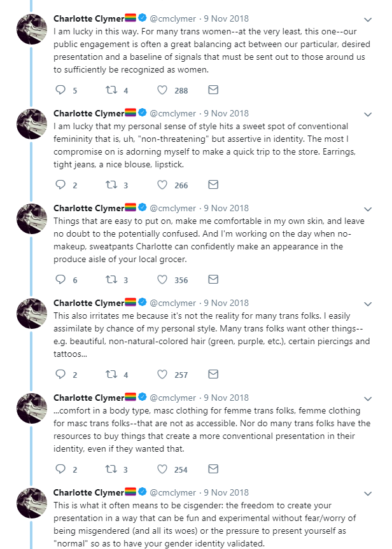Open the chevron menu on the first tweet
The image size is (392, 549).
368,20
